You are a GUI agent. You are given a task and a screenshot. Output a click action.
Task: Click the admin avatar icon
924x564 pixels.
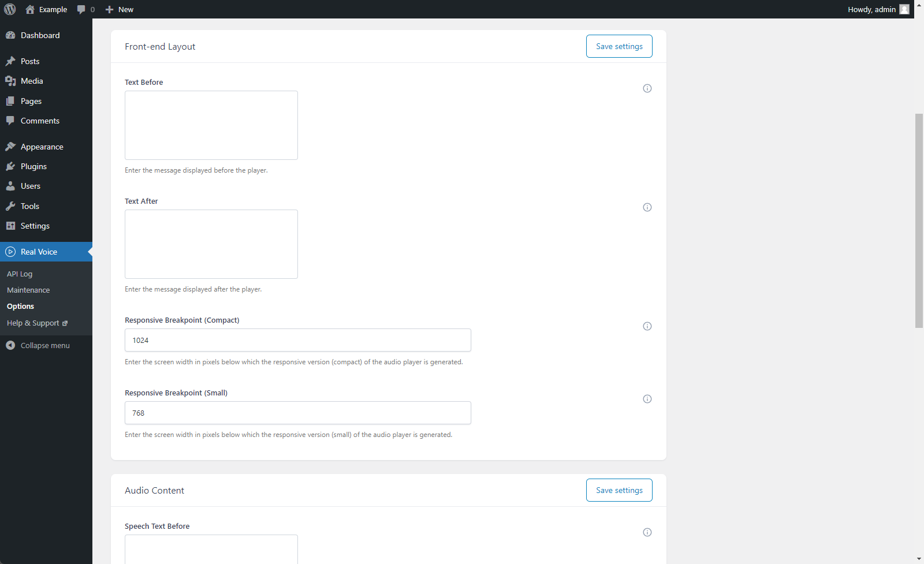click(x=904, y=9)
